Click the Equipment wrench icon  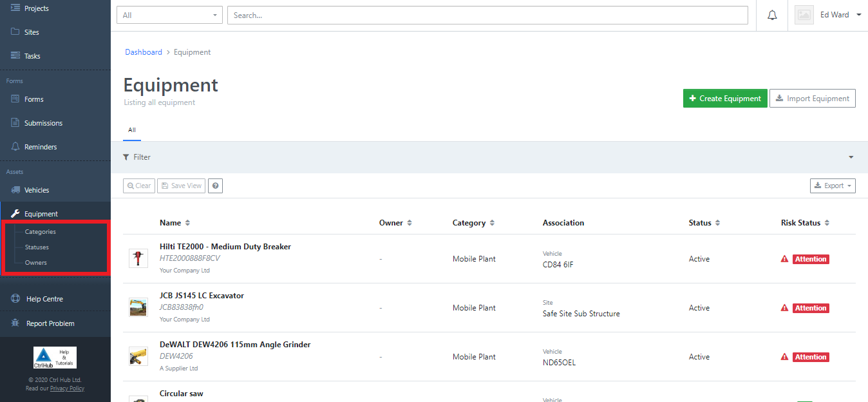click(x=15, y=213)
